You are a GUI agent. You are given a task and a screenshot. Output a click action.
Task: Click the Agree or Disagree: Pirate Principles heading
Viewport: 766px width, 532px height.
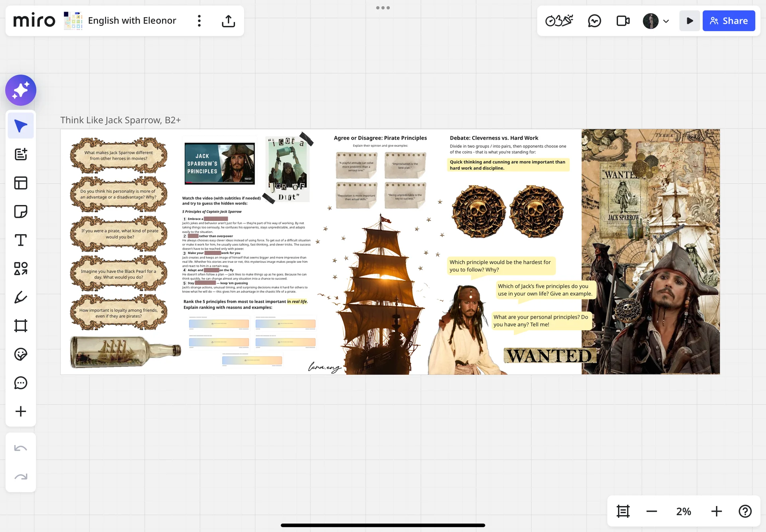[380, 138]
